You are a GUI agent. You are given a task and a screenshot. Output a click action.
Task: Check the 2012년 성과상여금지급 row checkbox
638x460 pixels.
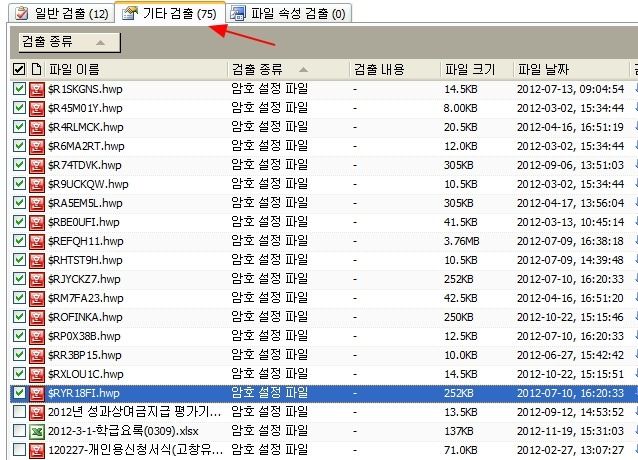pyautogui.click(x=19, y=412)
